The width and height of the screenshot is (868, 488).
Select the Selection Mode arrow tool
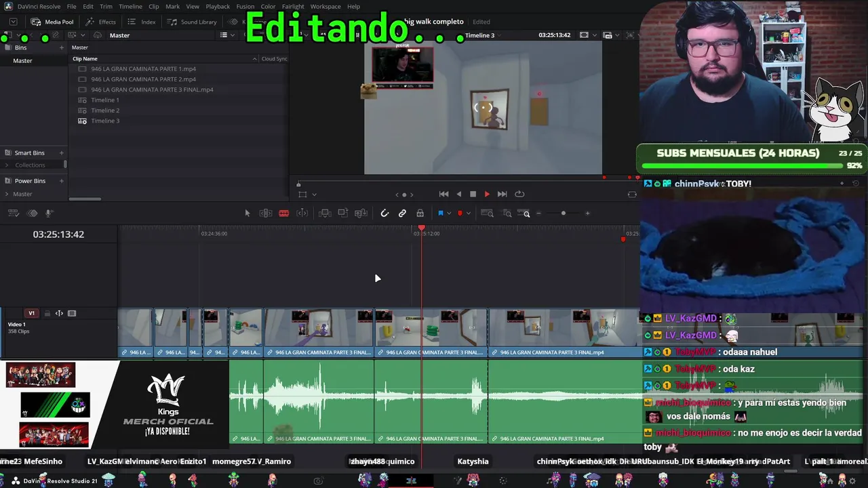[x=248, y=213]
